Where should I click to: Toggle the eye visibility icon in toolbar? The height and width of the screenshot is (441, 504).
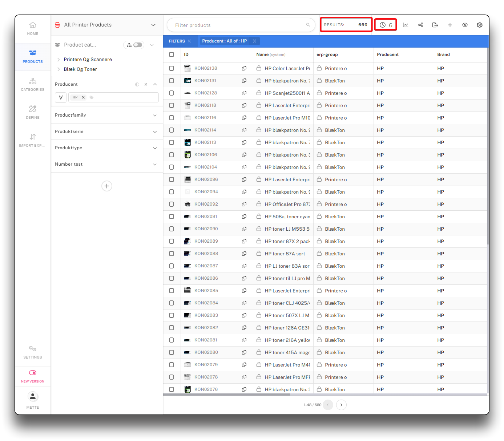pos(465,25)
